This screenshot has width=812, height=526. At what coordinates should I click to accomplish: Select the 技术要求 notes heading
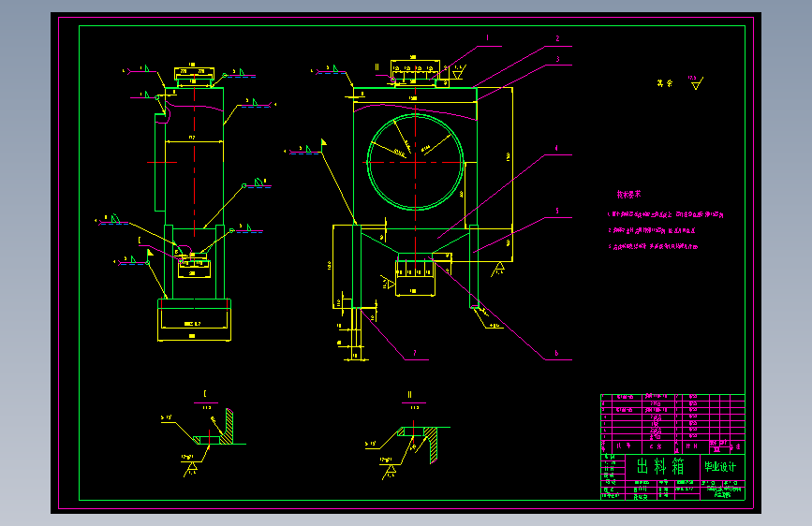pos(628,194)
